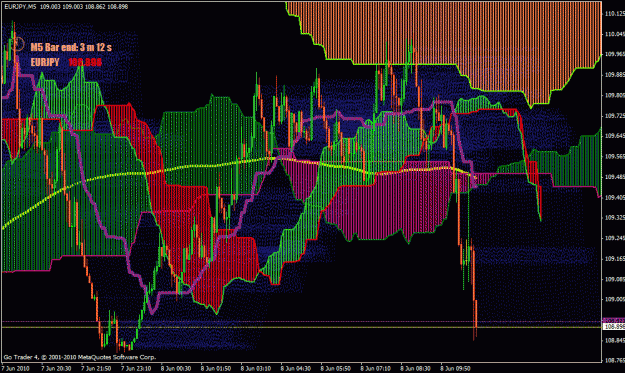625x373 pixels.
Task: Click the '8 Jun 09:50' time axis label
Action: [455, 369]
